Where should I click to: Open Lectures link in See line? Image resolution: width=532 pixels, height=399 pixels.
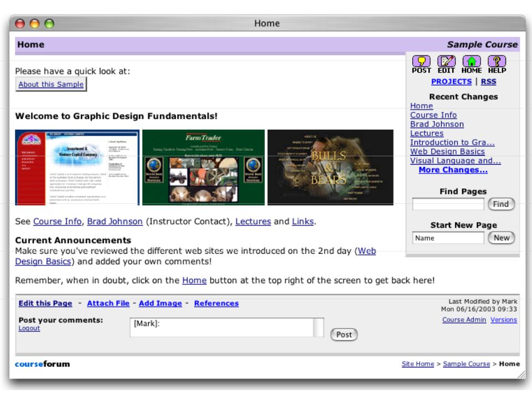tap(253, 222)
